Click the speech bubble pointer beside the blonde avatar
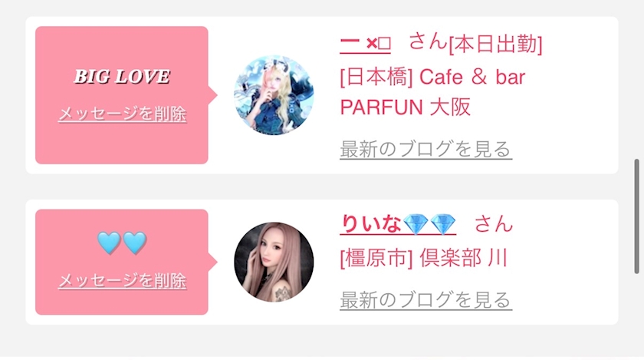Image resolution: width=644 pixels, height=360 pixels. (x=212, y=95)
